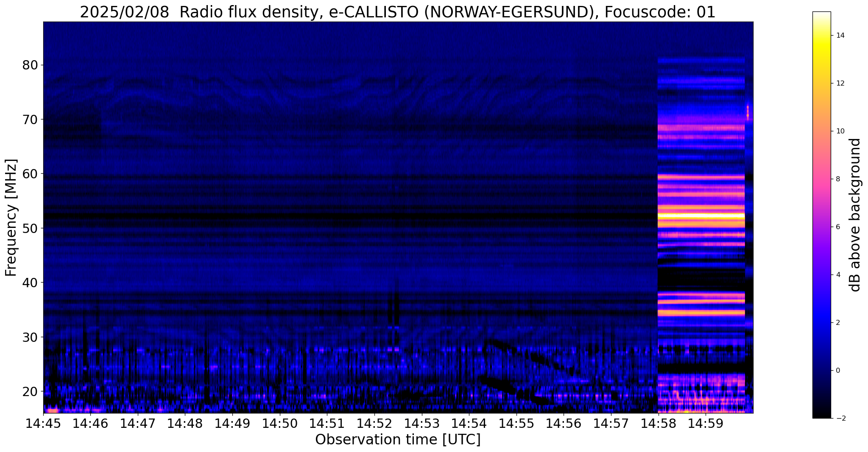Viewport: 868px width, 452px height.
Task: Click the 14:45 time tick label
Action: (43, 423)
